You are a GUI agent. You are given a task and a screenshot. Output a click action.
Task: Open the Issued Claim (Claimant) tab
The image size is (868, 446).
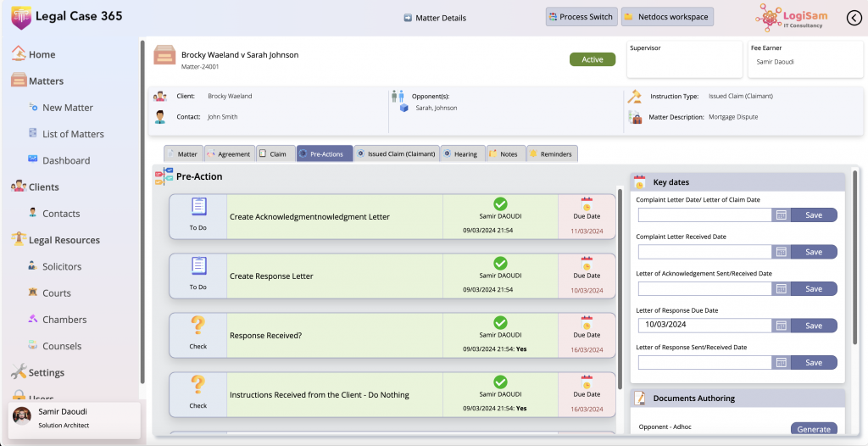pos(395,154)
